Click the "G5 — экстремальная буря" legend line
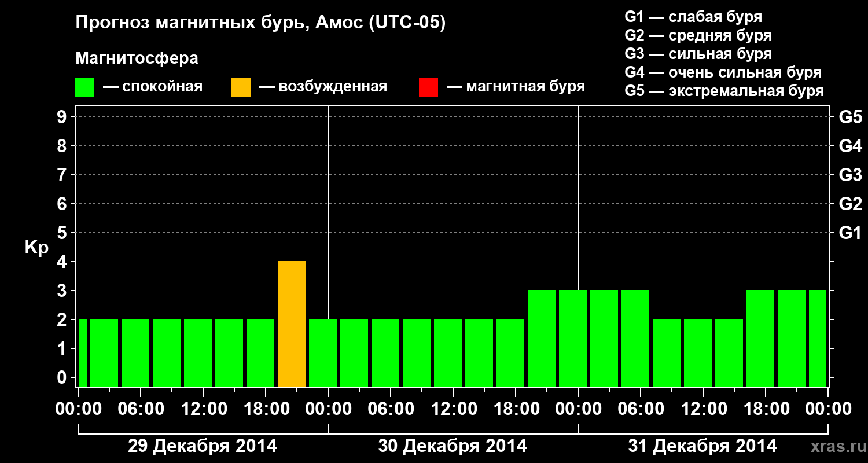The image size is (868, 463). pyautogui.click(x=724, y=91)
